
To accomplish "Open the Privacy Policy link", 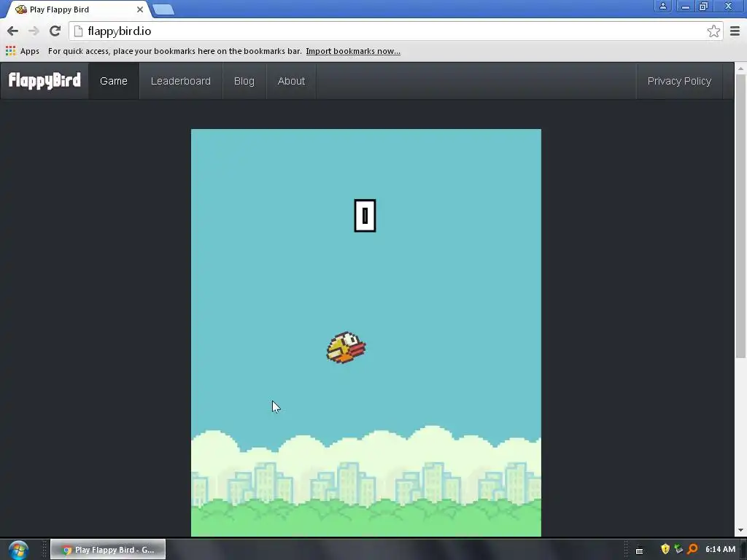I will (679, 81).
